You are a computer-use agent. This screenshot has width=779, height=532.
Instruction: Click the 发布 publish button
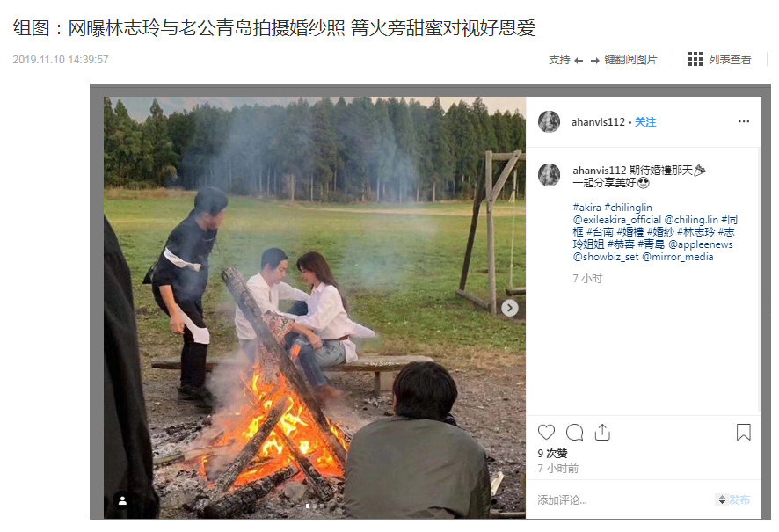(x=739, y=499)
